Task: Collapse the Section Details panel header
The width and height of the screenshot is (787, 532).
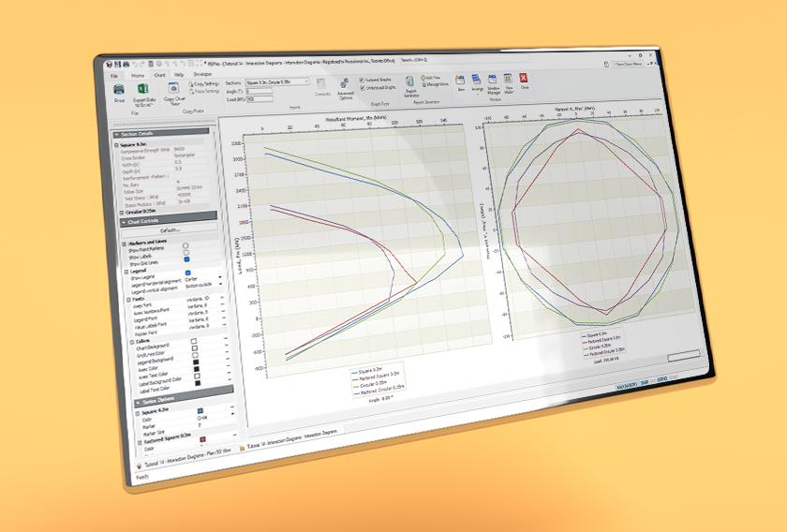Action: 161,133
